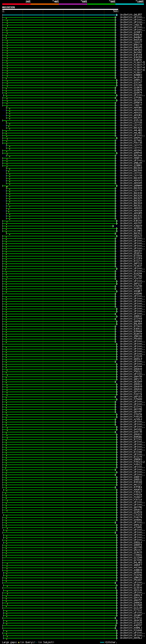This screenshot has width=146, height=644.
Task: Click the cyan ~100% legend color band
Action: (x=130, y=4)
